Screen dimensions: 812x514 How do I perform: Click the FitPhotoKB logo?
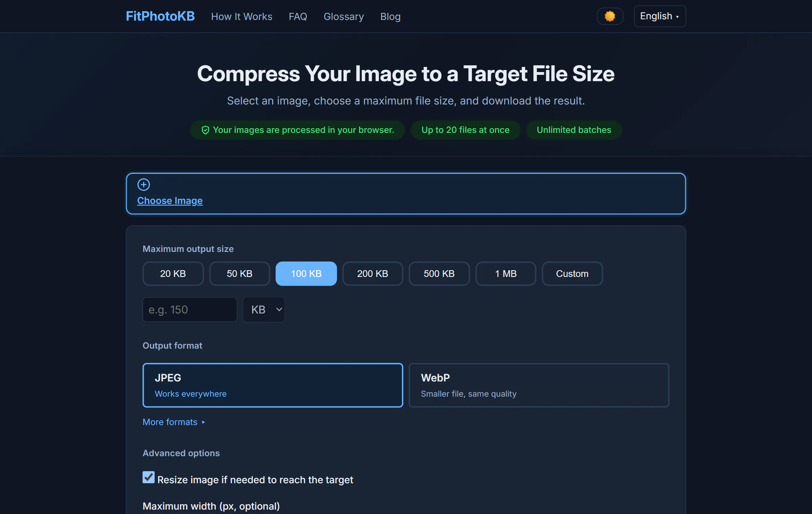coord(160,16)
